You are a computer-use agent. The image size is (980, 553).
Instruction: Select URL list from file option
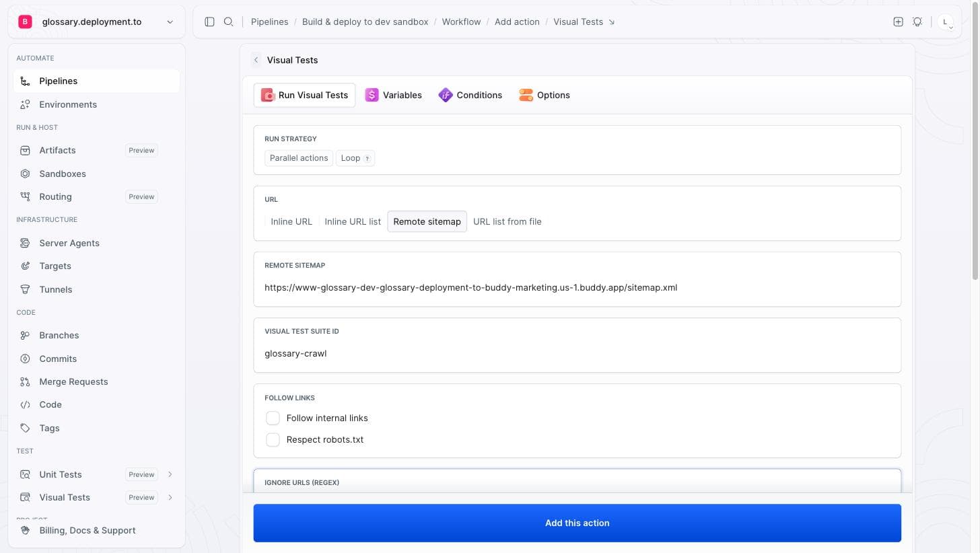click(x=507, y=221)
